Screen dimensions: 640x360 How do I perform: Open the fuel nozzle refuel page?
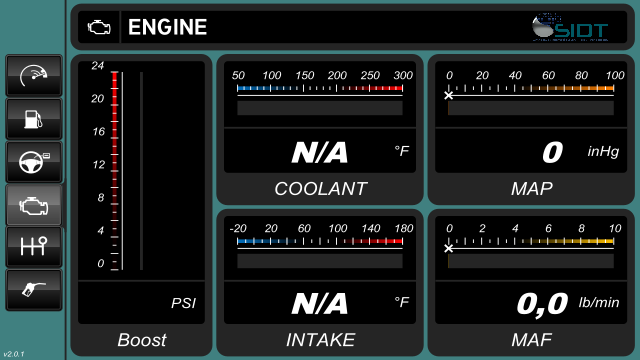pos(33,290)
